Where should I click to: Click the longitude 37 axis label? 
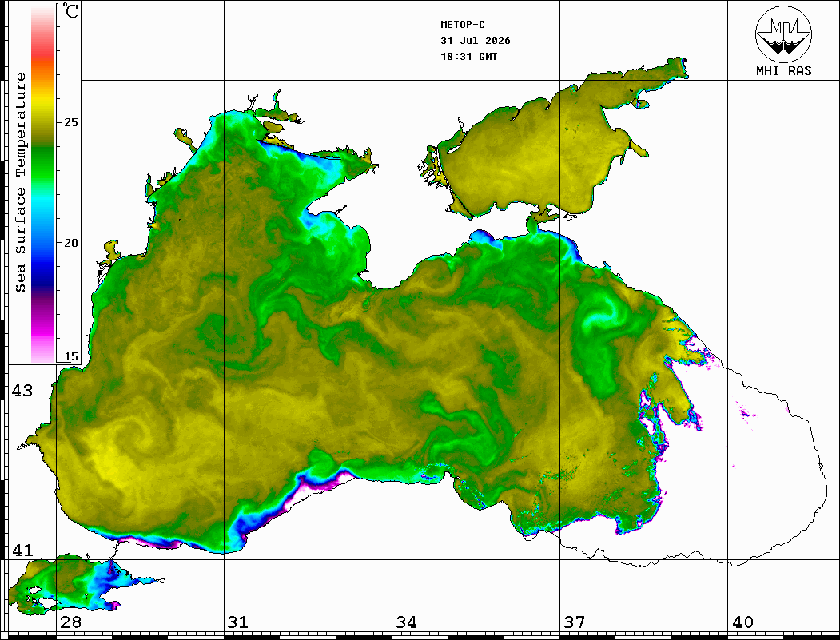pyautogui.click(x=575, y=622)
